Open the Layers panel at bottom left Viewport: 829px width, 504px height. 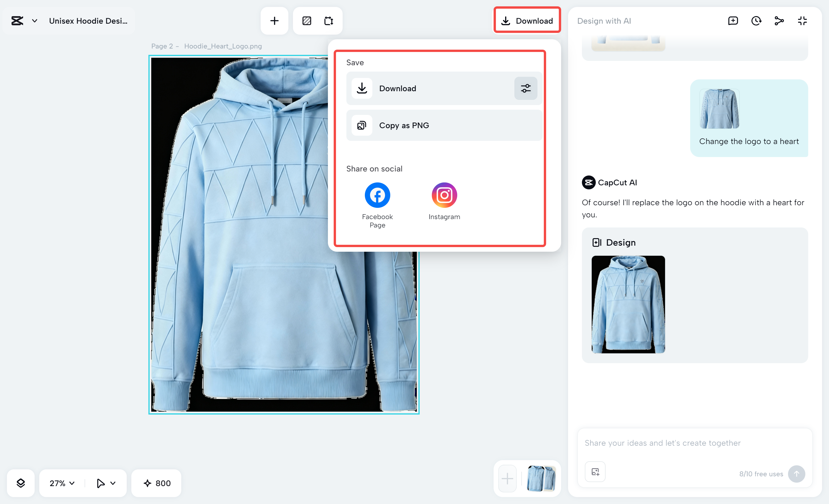click(x=20, y=483)
